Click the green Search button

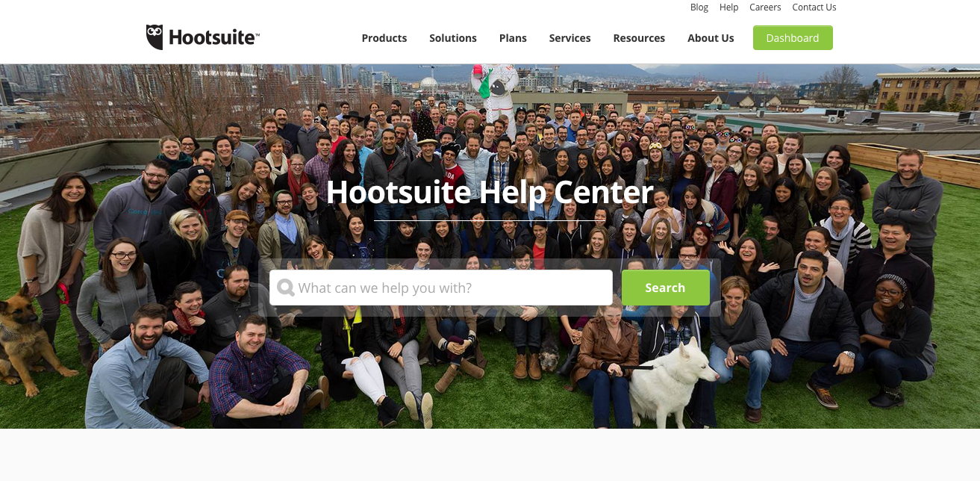(x=665, y=288)
